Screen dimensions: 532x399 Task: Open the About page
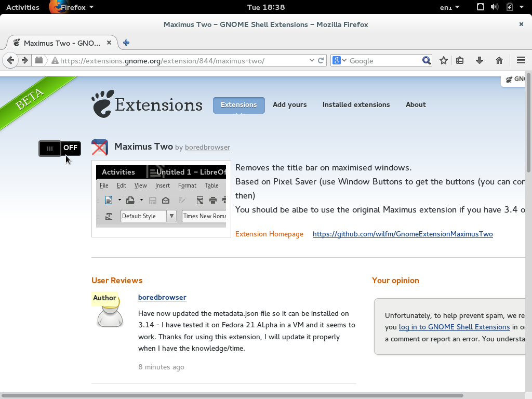(416, 104)
